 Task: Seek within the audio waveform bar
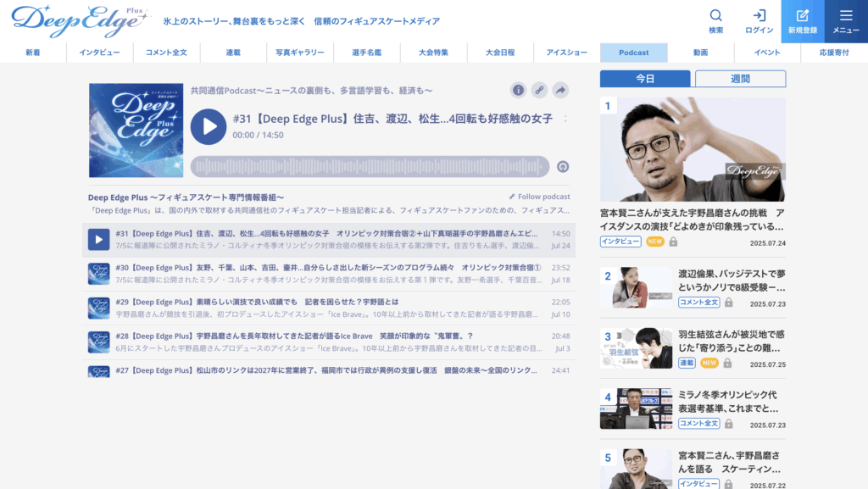[370, 167]
